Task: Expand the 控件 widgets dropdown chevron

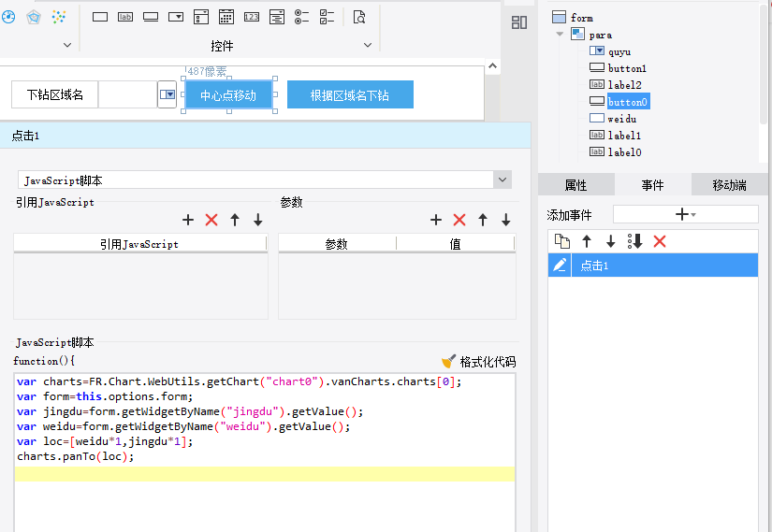Action: click(x=368, y=45)
